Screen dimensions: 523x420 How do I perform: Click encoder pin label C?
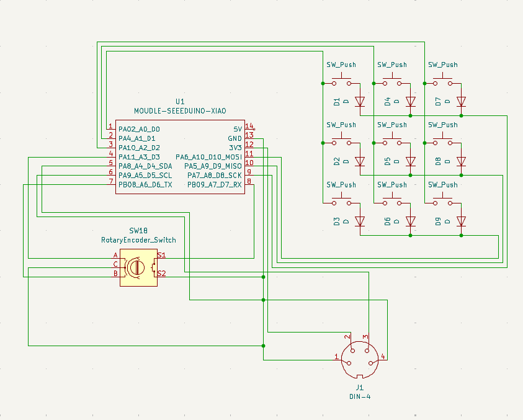(115, 264)
